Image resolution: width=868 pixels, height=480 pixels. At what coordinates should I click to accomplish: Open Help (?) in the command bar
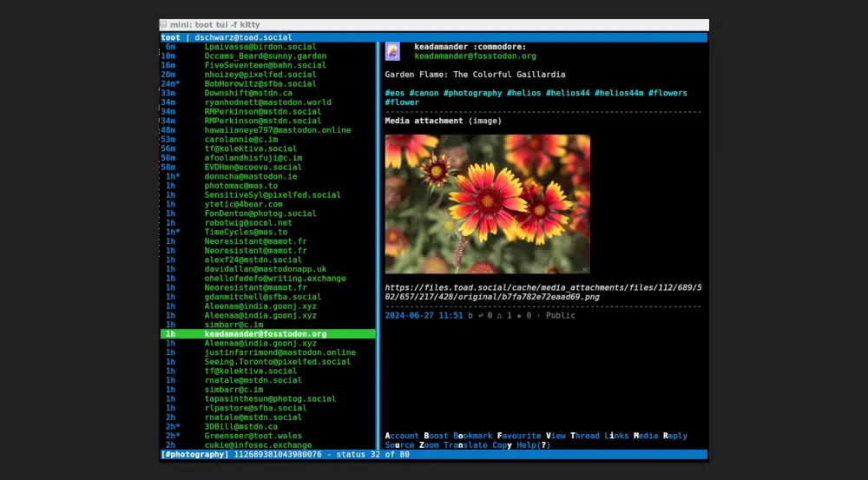point(532,445)
